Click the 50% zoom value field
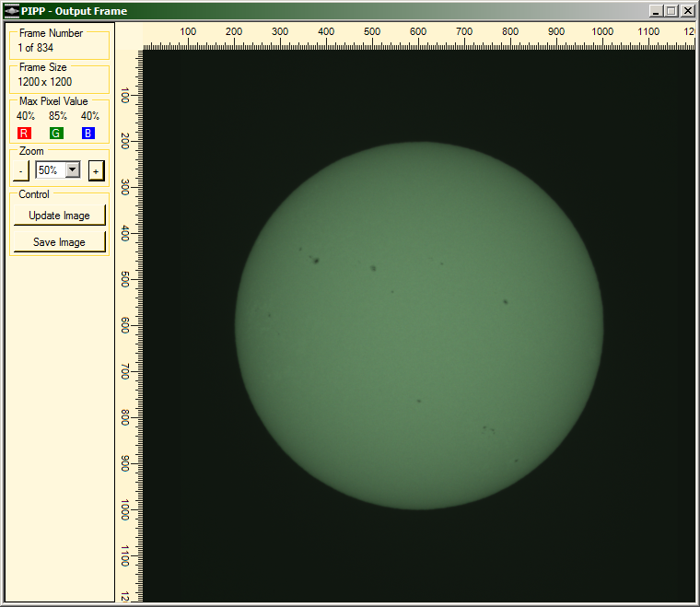Image resolution: width=700 pixels, height=607 pixels. (x=50, y=170)
